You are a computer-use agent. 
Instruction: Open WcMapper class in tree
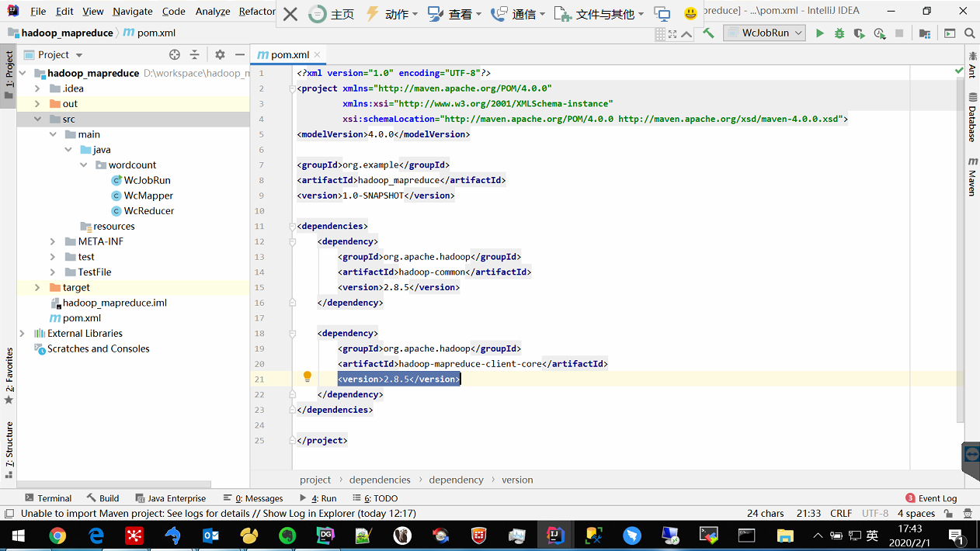click(x=148, y=196)
